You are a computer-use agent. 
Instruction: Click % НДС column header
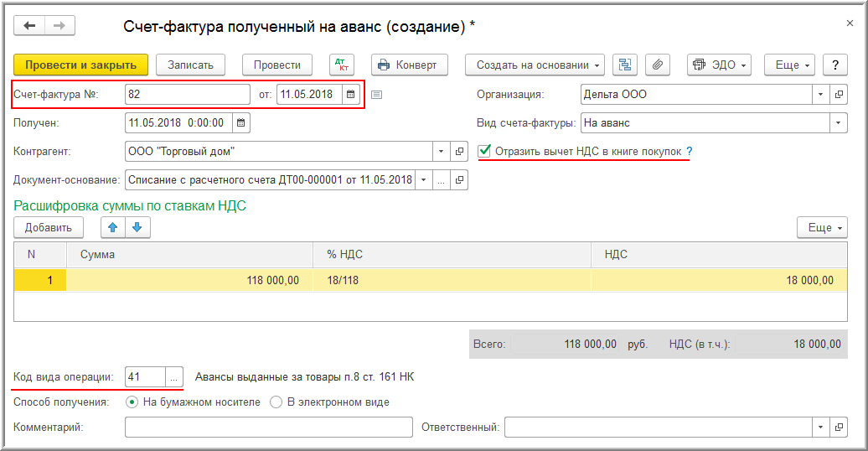pos(452,254)
